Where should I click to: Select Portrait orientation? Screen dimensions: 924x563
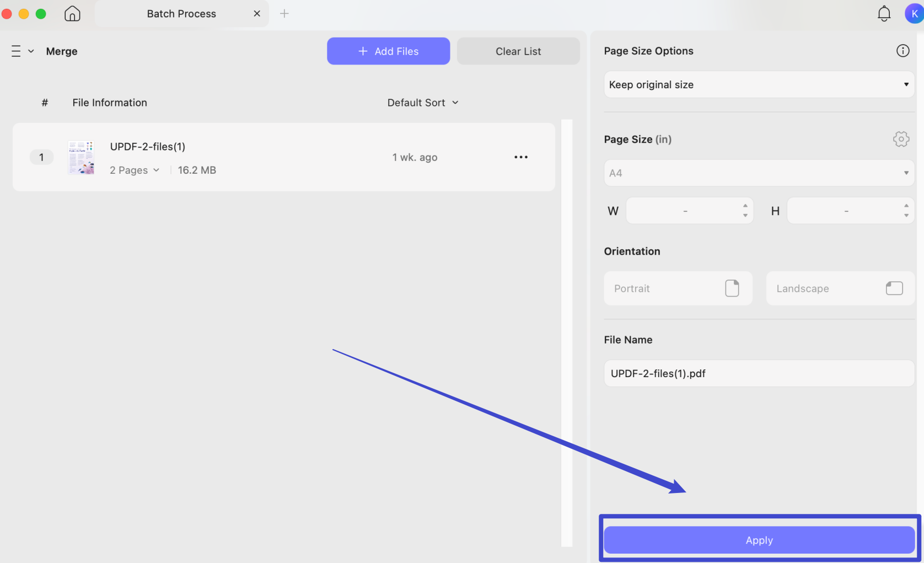(x=678, y=288)
